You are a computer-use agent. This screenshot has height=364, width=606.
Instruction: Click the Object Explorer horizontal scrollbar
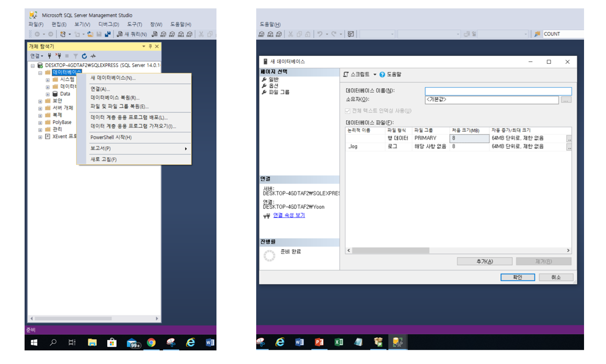point(73,318)
